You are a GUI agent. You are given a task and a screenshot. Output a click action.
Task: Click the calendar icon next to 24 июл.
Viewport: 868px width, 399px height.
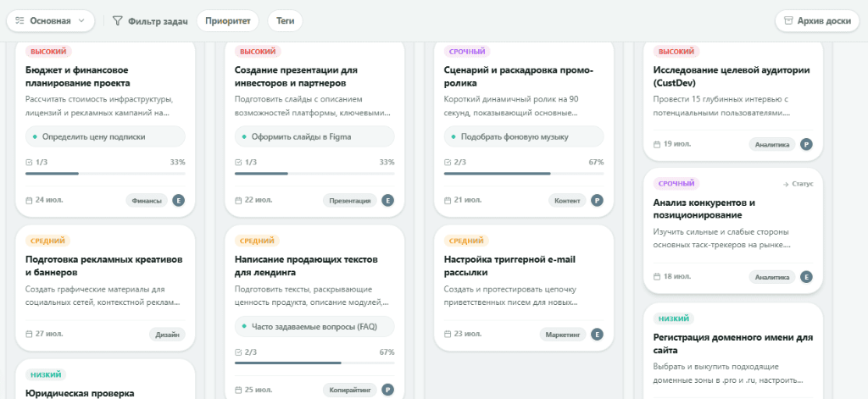[30, 200]
